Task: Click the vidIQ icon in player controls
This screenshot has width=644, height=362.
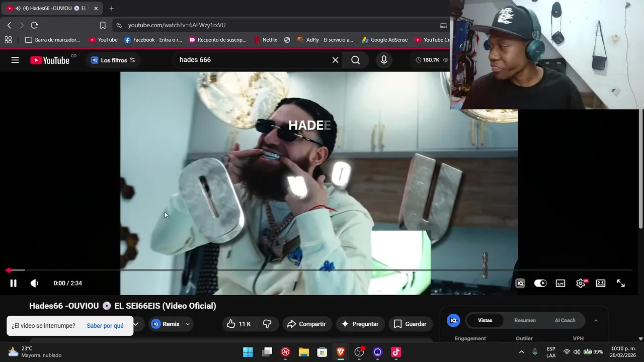Action: point(520,283)
